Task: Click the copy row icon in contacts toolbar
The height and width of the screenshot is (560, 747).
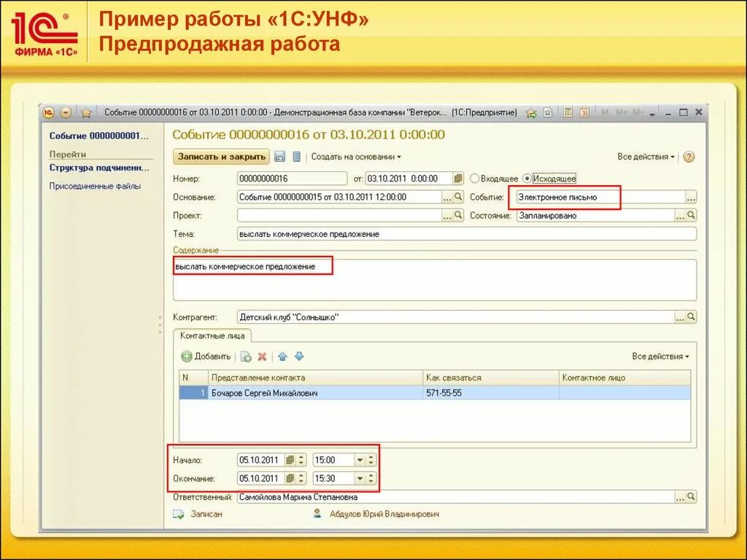Action: pyautogui.click(x=246, y=356)
